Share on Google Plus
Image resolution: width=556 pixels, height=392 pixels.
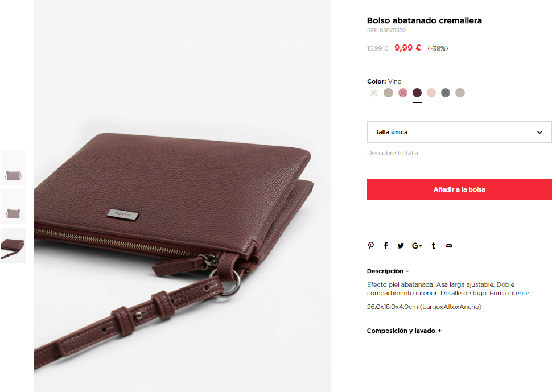pyautogui.click(x=417, y=246)
